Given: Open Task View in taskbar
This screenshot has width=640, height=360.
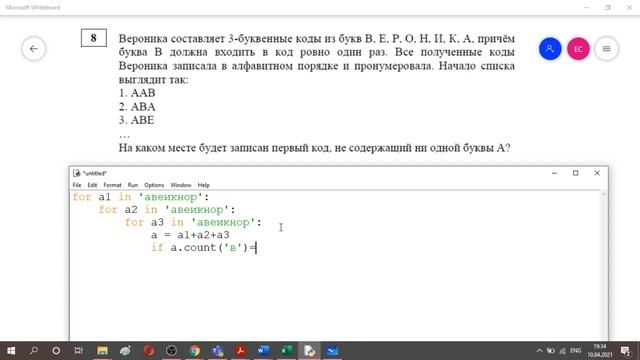Looking at the screenshot, I should pyautogui.click(x=79, y=351).
